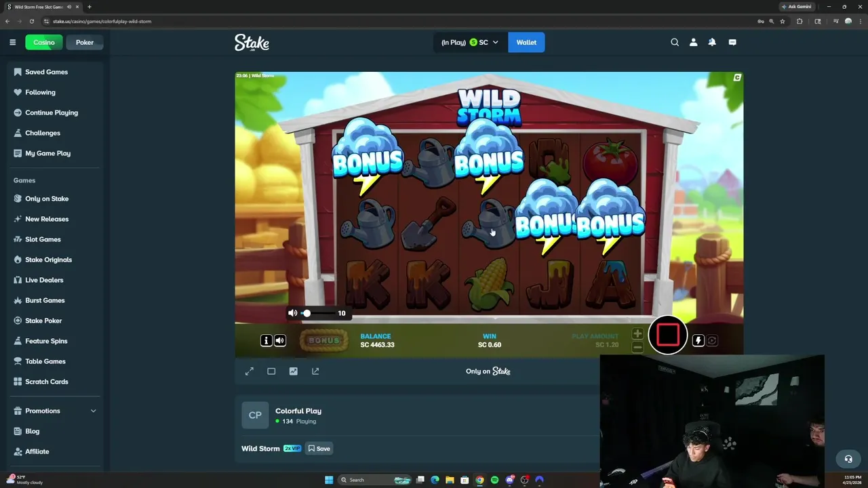Open the user profile icon
Screen dimensions: 868x488
coord(693,42)
